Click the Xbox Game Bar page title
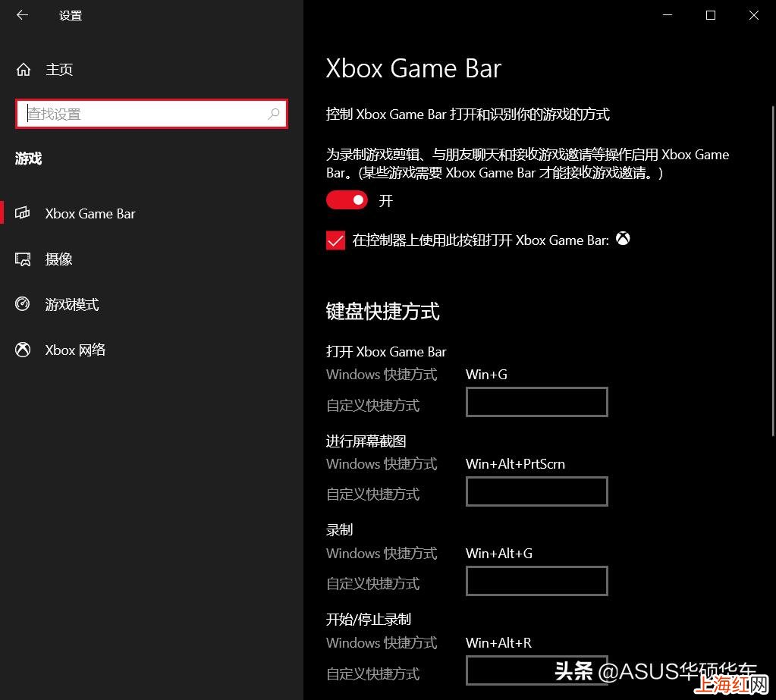Viewport: 776px width, 700px height. [413, 68]
